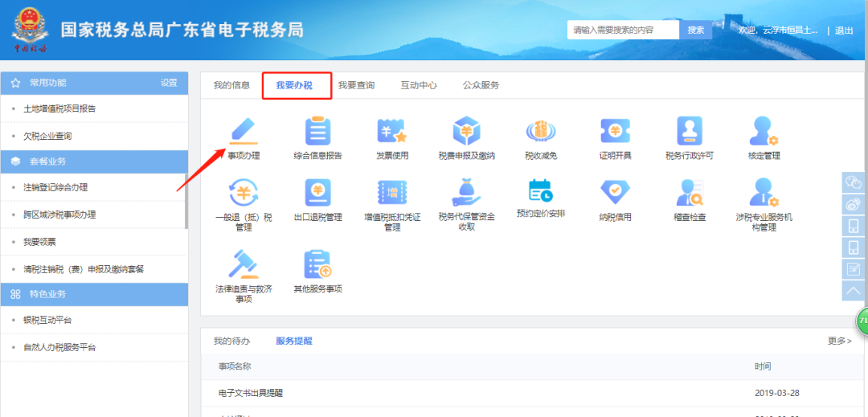Open 发票使用 invoice icon
Viewport: 868px width, 417px height.
[392, 131]
